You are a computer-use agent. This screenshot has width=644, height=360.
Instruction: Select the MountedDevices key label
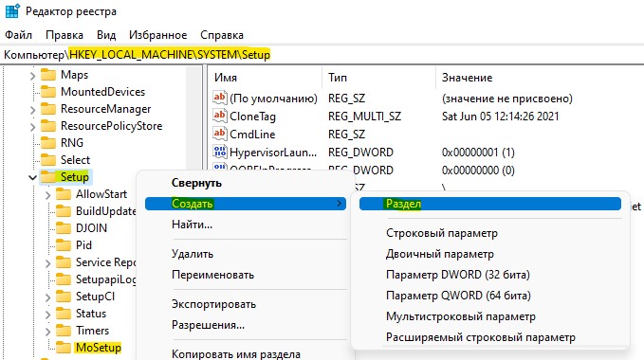(x=103, y=92)
